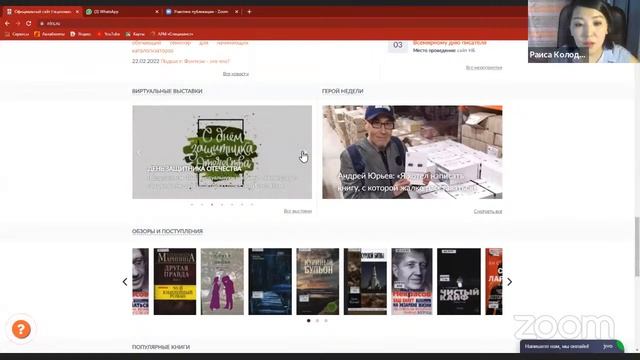The width and height of the screenshot is (640, 360).
Task: Select the first tab of the library site
Action: 41,12
